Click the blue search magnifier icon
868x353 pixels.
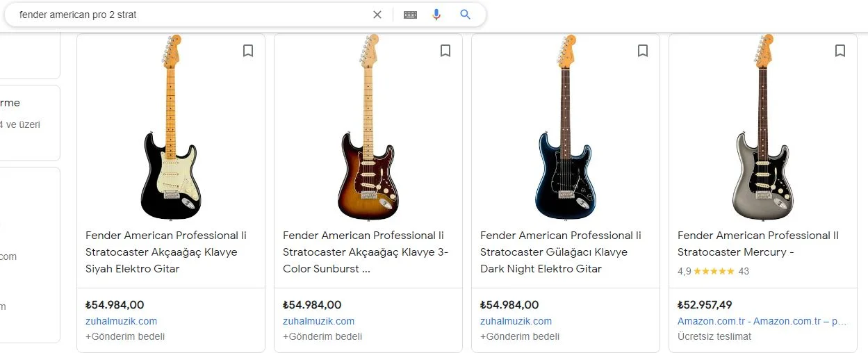(466, 15)
